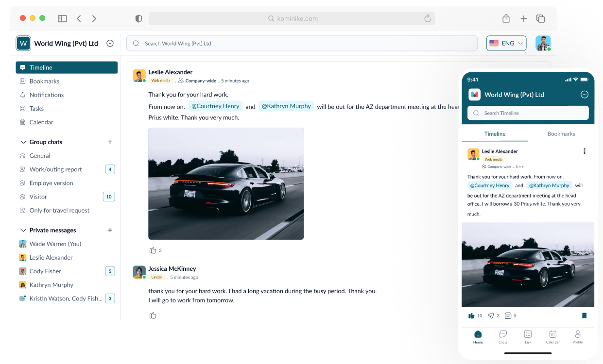Open a new browser tab

(523, 18)
